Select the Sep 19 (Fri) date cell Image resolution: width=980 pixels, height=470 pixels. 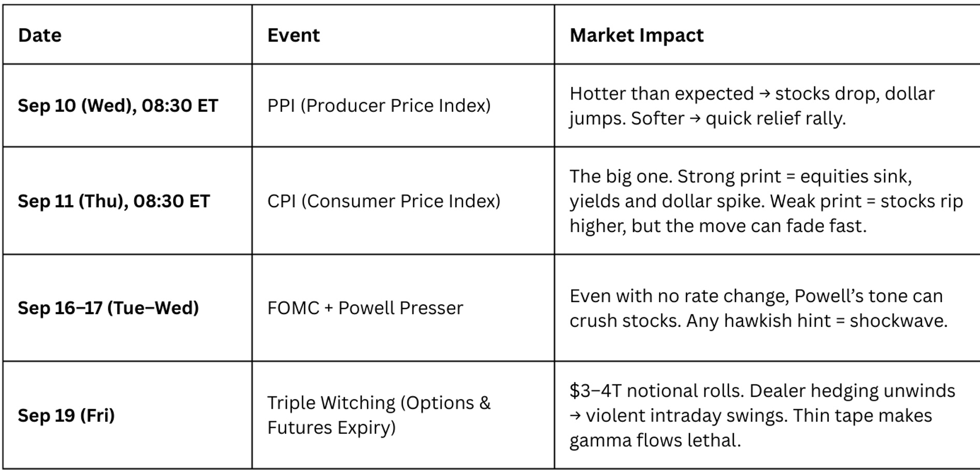click(x=66, y=416)
